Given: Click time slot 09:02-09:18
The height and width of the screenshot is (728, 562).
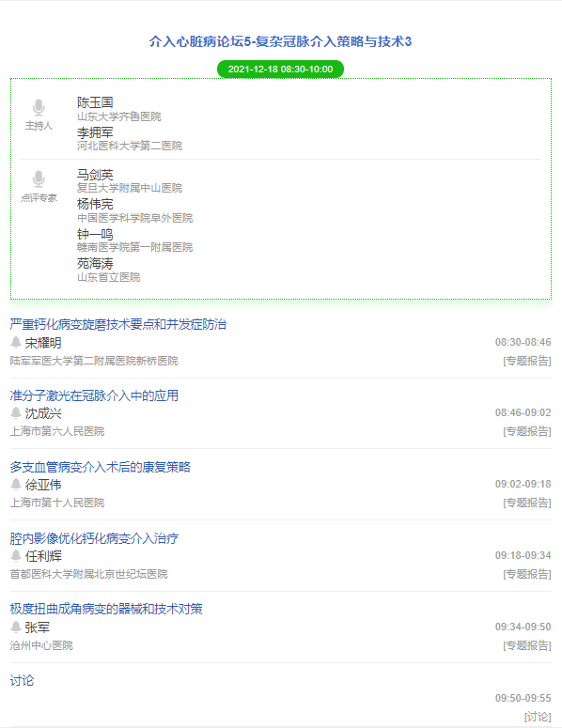Looking at the screenshot, I should (x=523, y=484).
